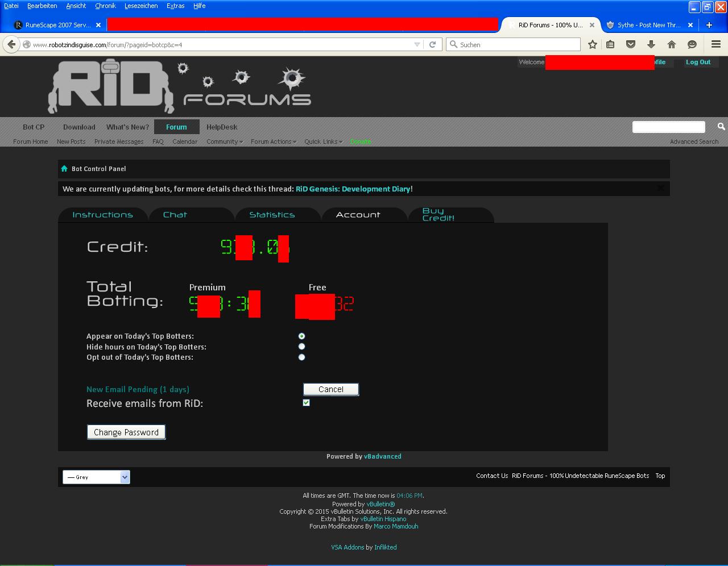This screenshot has height=566, width=728.
Task: Click the Contact Us footer link
Action: [x=492, y=476]
